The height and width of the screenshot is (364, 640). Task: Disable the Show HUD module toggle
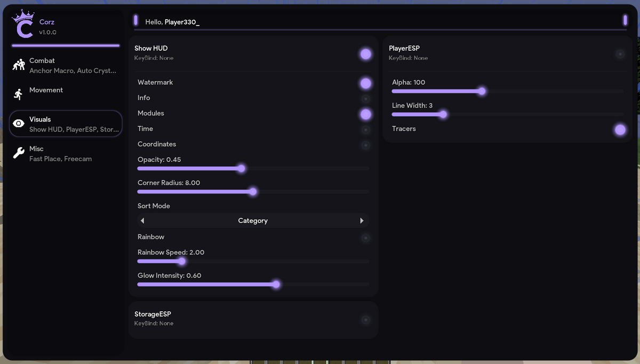pyautogui.click(x=365, y=53)
